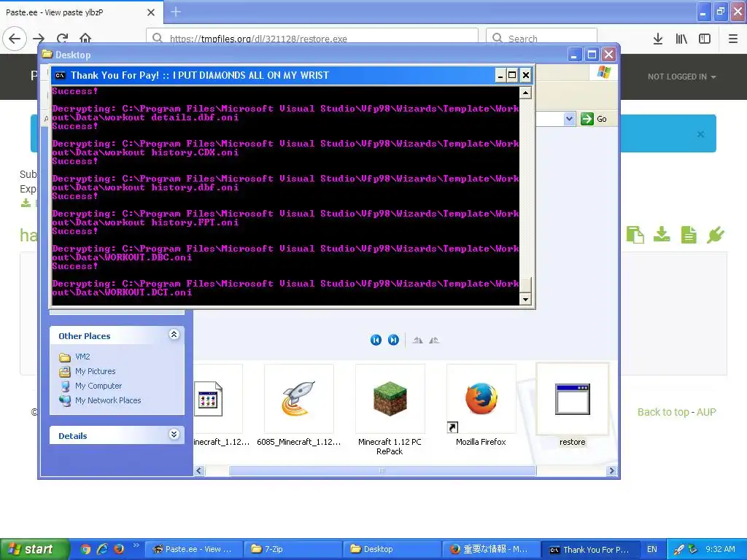Click the Desktop window horizontal scrollbar thumb

382,471
